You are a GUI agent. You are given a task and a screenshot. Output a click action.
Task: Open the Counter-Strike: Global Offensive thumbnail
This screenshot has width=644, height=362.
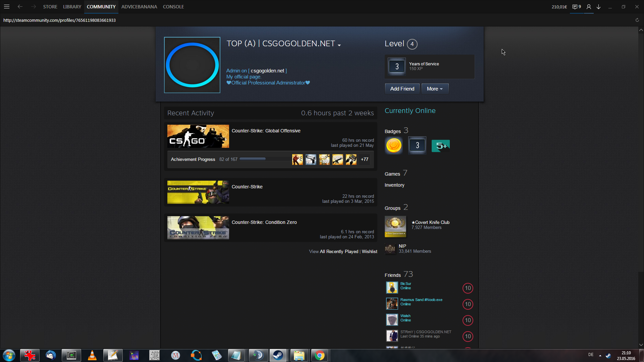(198, 136)
